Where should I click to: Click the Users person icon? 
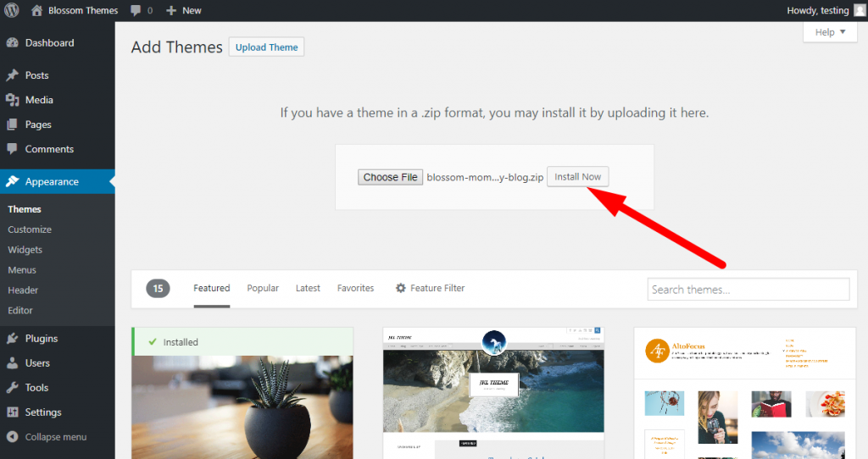12,363
